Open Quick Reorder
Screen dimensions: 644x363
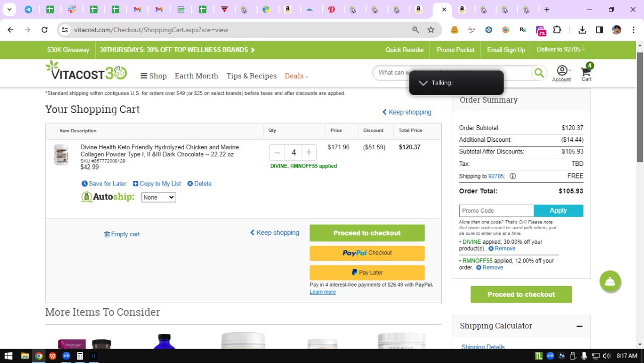coord(405,50)
